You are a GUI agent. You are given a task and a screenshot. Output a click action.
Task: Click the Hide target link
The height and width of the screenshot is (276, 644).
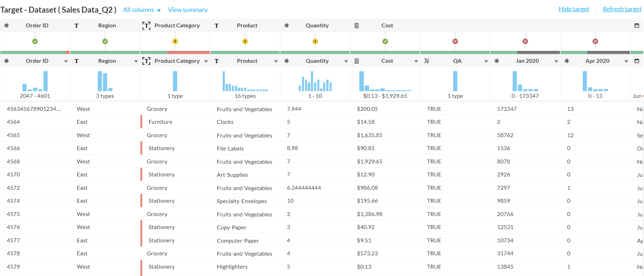(574, 9)
